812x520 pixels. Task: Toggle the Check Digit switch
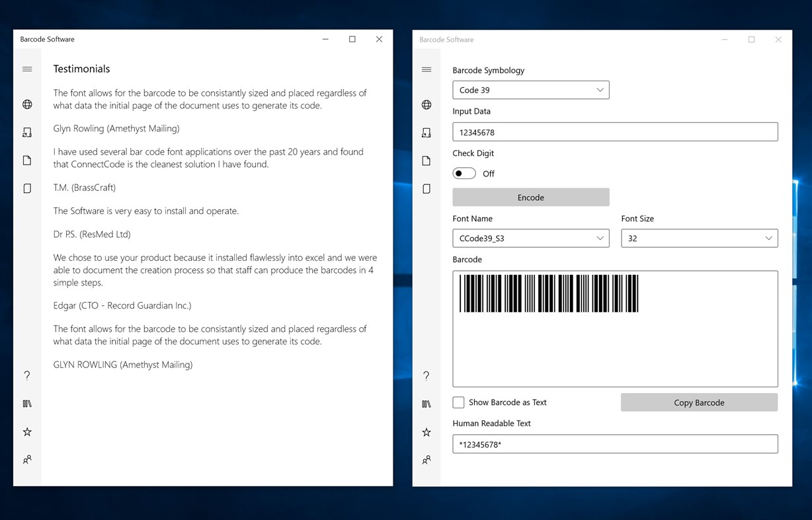tap(464, 173)
